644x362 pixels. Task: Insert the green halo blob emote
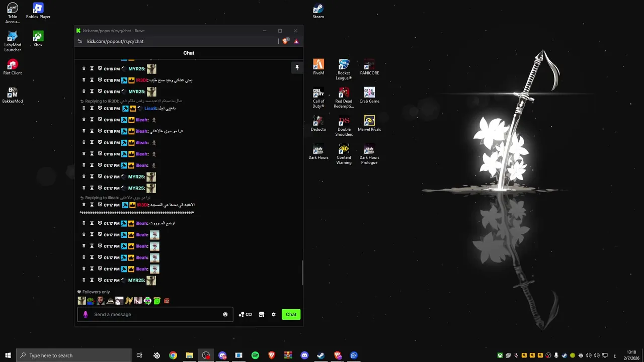157,301
